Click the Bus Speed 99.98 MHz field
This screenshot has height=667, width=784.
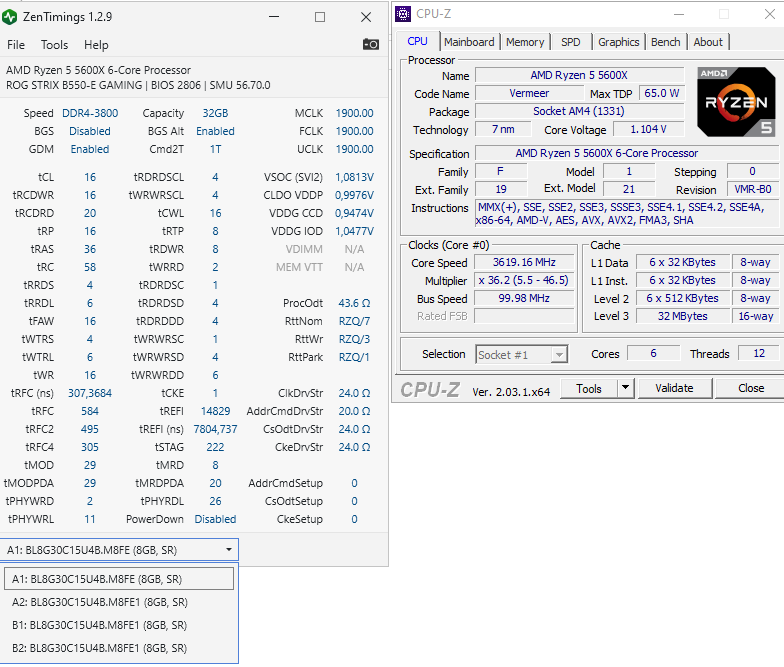point(524,298)
